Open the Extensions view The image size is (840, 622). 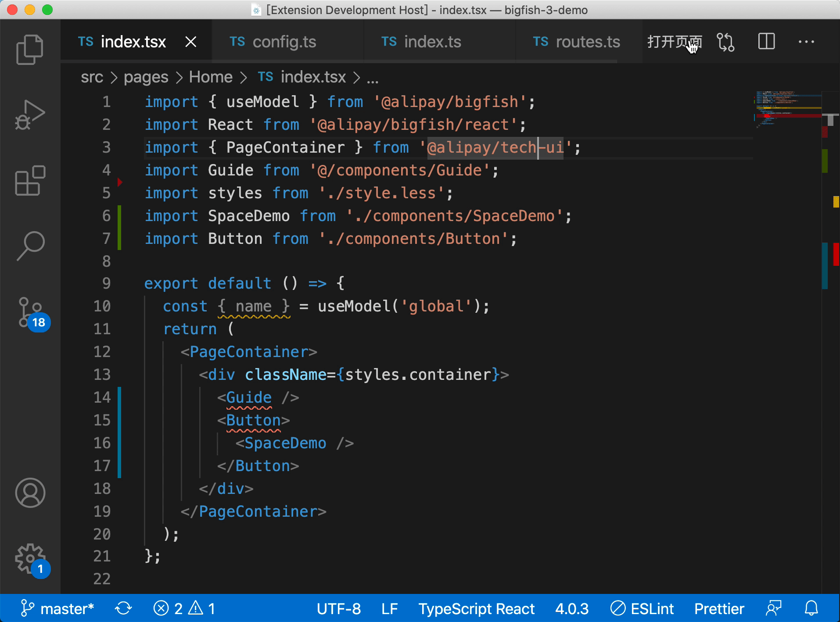[30, 180]
